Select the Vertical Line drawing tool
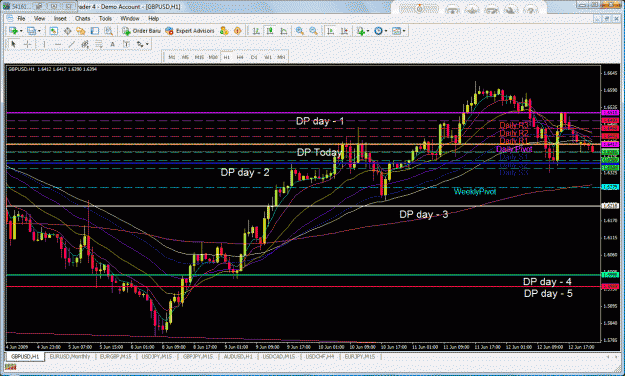This screenshot has height=376, width=625. pyautogui.click(x=44, y=44)
